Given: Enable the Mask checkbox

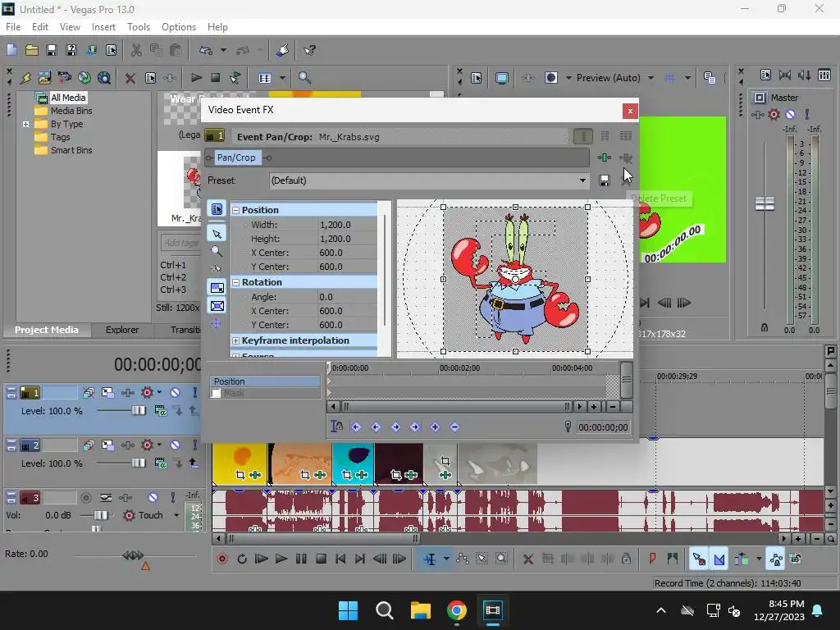Looking at the screenshot, I should click(x=217, y=394).
